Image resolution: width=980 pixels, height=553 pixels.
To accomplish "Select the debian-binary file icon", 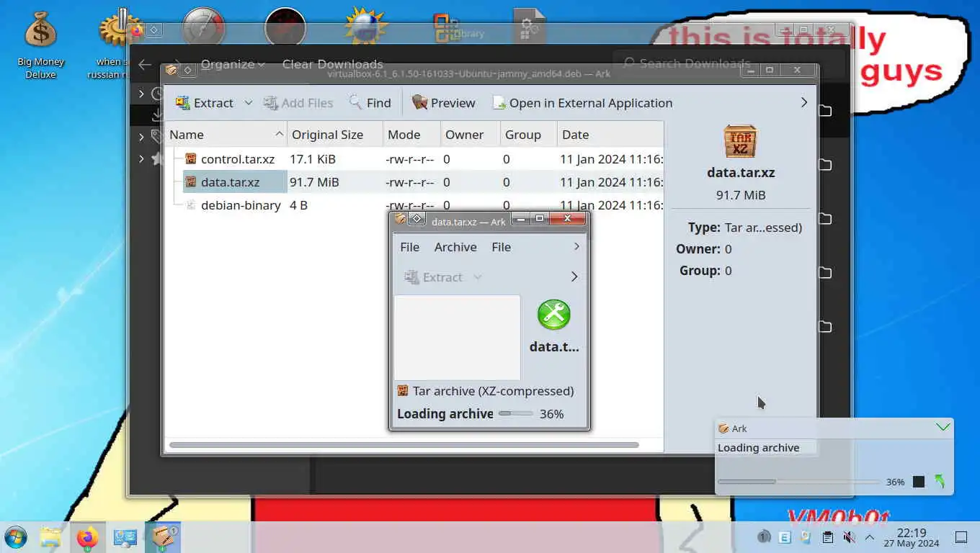I will (x=191, y=205).
